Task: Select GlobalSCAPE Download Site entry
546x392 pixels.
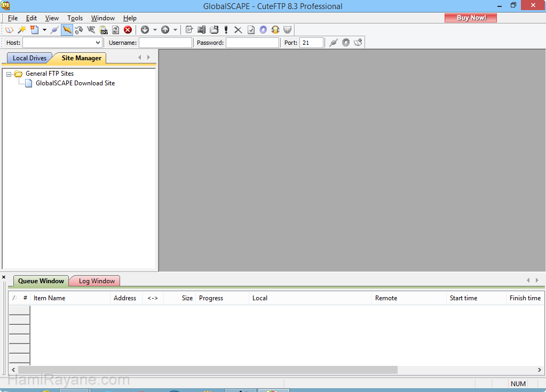Action: (x=75, y=83)
